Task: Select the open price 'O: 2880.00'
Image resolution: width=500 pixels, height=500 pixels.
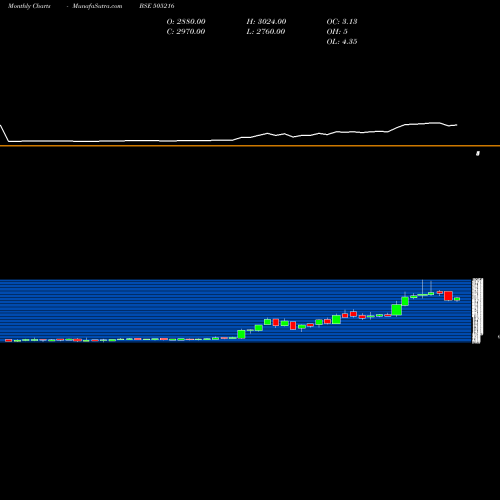Action: coord(186,22)
